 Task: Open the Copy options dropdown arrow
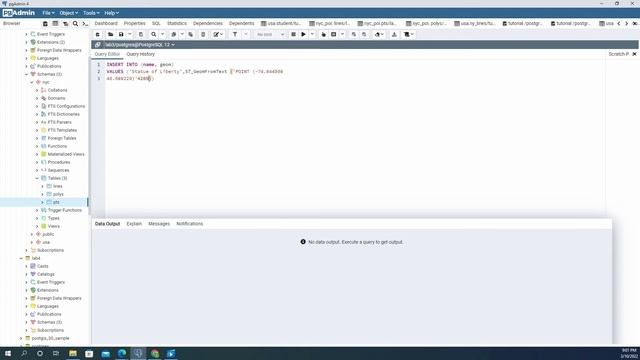click(182, 35)
